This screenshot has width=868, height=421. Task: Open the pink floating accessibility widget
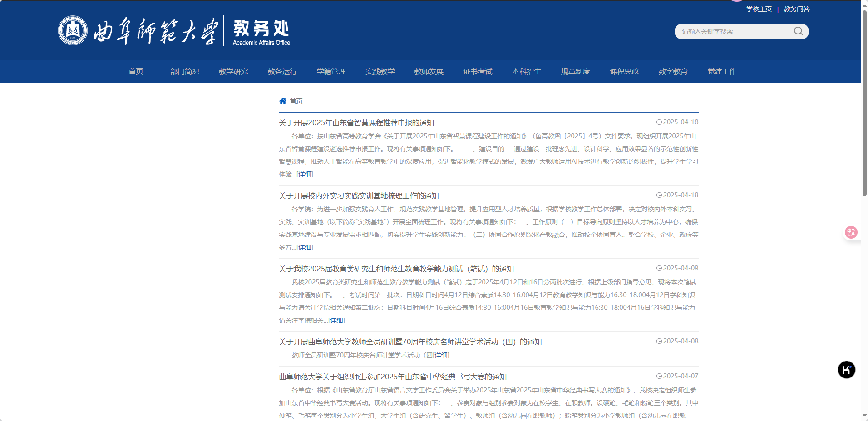tap(851, 232)
